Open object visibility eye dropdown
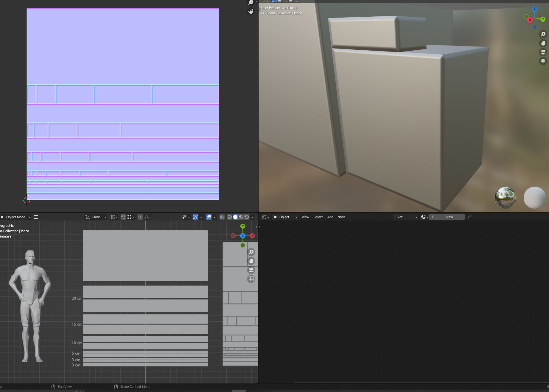Image resolution: width=549 pixels, height=392 pixels. (186, 217)
